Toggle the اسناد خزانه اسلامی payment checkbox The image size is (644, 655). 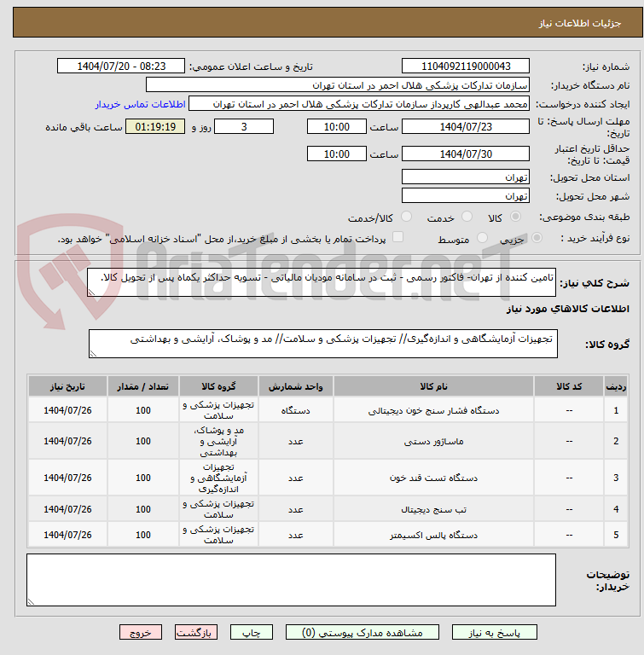pyautogui.click(x=397, y=237)
